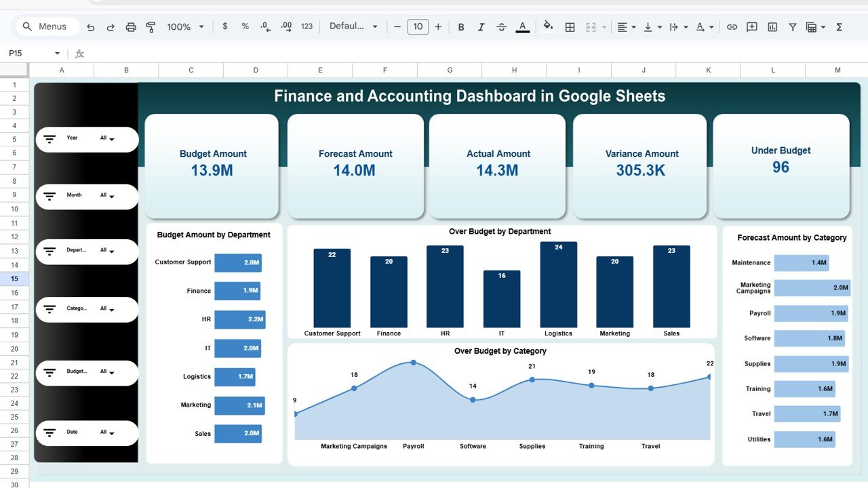Open the Menus search
Screen dimensions: 868x488
pyautogui.click(x=45, y=26)
